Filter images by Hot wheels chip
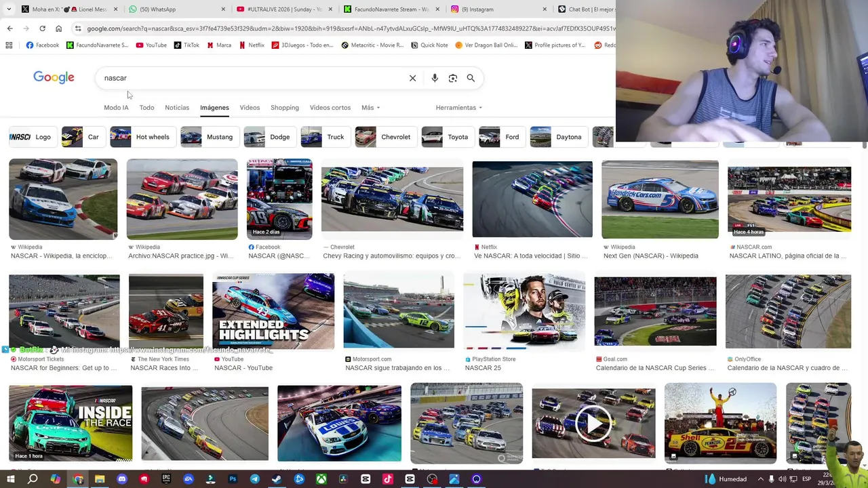 click(x=142, y=137)
